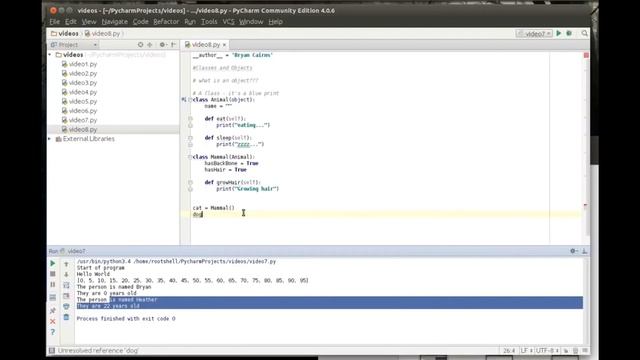Fold the def growHair method
The image size is (640, 360).
[x=190, y=182]
